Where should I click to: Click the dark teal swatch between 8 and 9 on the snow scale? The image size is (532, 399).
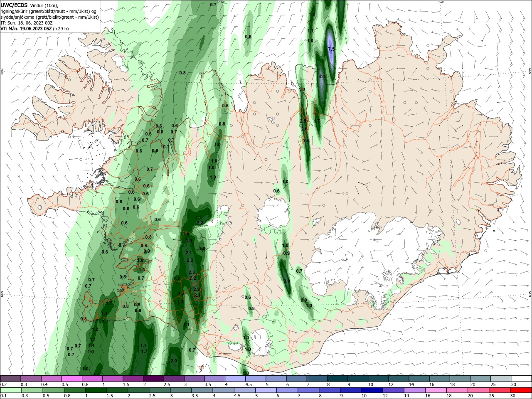(337, 379)
